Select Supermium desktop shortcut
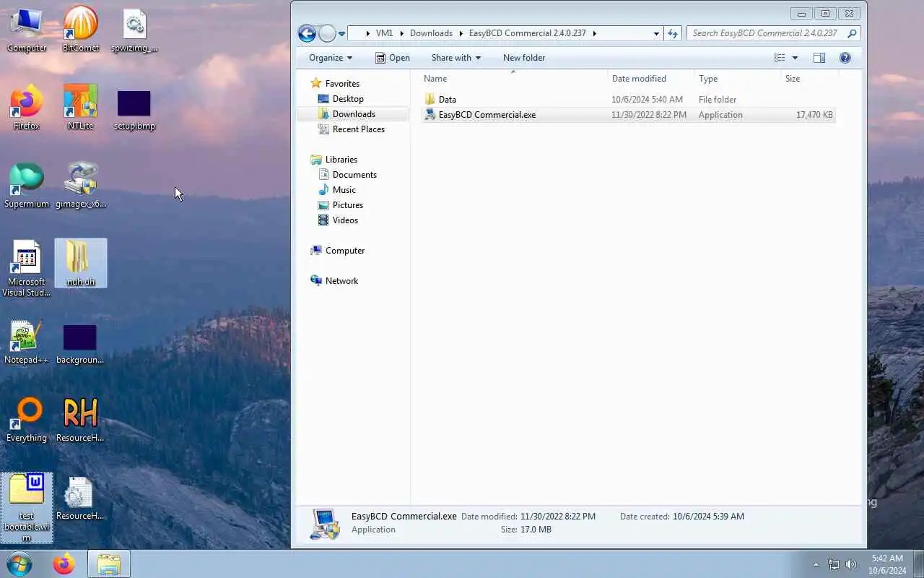The height and width of the screenshot is (578, 924). 27,186
